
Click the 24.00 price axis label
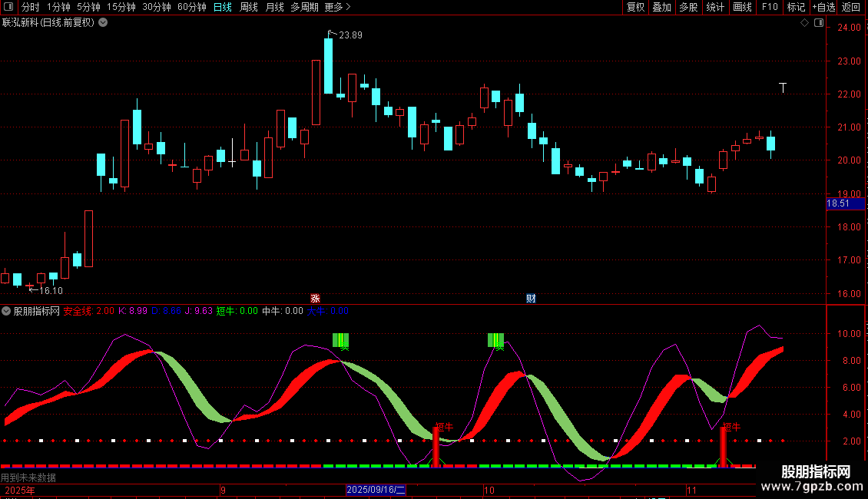click(x=849, y=28)
